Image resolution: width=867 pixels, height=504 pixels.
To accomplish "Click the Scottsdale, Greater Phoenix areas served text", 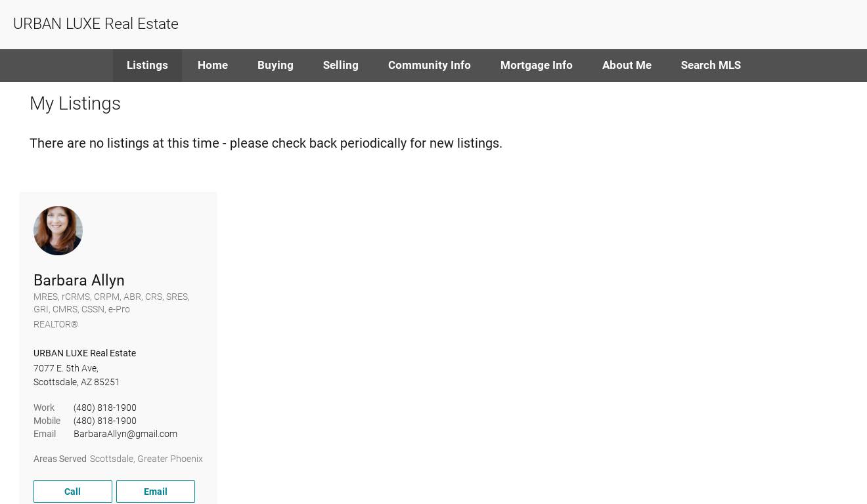I will [x=146, y=459].
